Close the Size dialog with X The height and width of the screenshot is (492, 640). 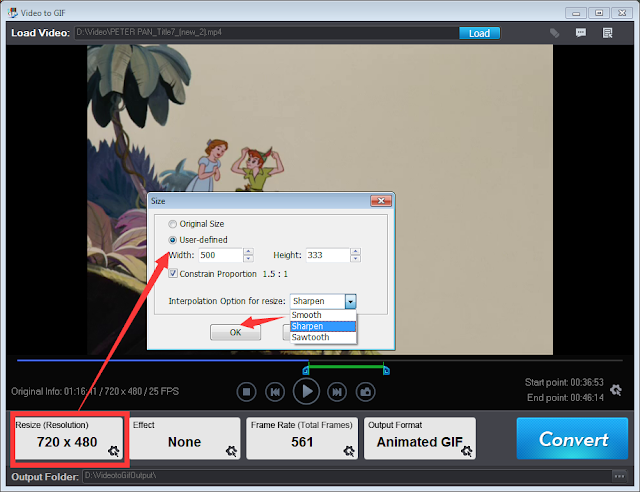click(381, 200)
